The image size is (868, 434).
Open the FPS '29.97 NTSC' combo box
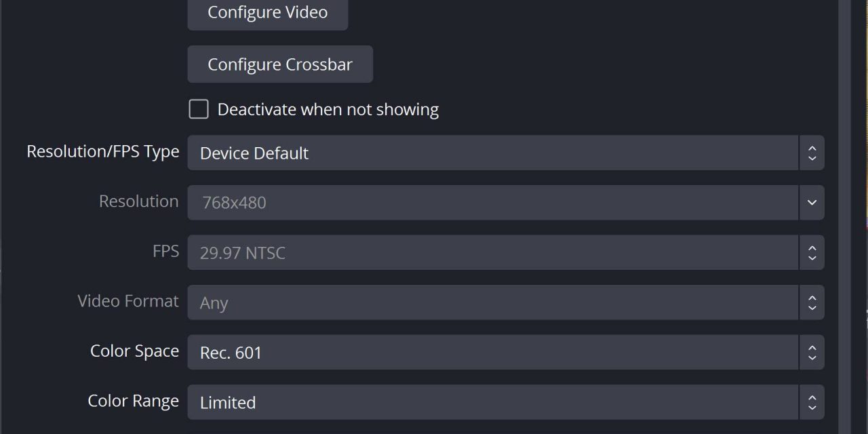pyautogui.click(x=492, y=253)
